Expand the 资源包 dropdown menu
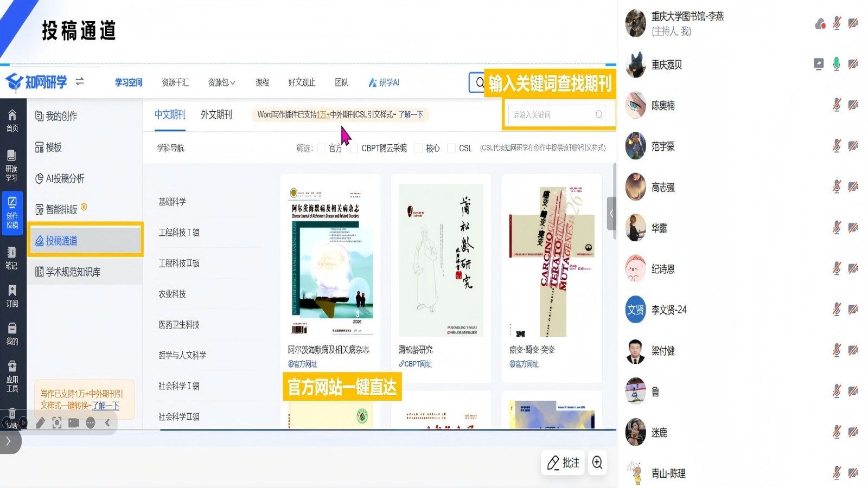 click(x=221, y=82)
